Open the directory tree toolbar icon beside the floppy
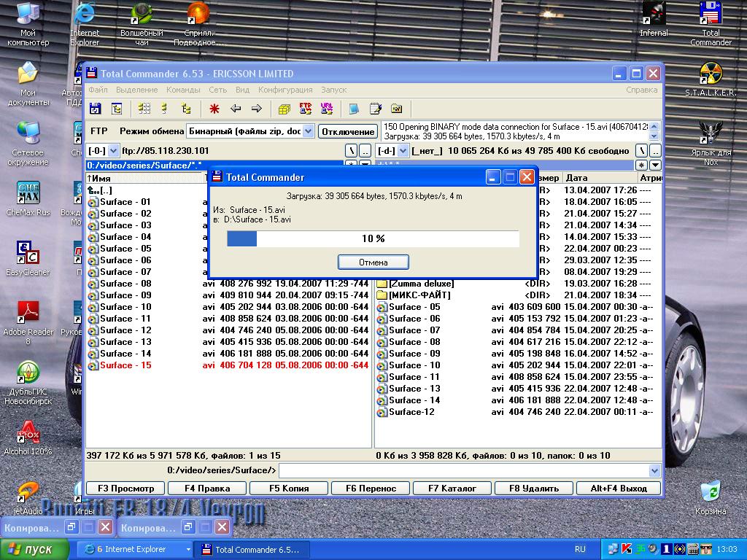Screen dimensions: 747x560 (117, 109)
